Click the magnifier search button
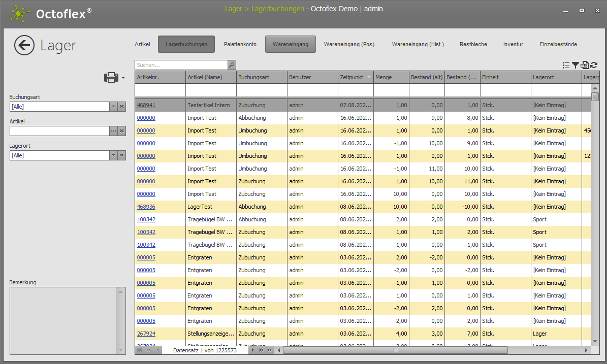607x364 pixels. [x=232, y=65]
